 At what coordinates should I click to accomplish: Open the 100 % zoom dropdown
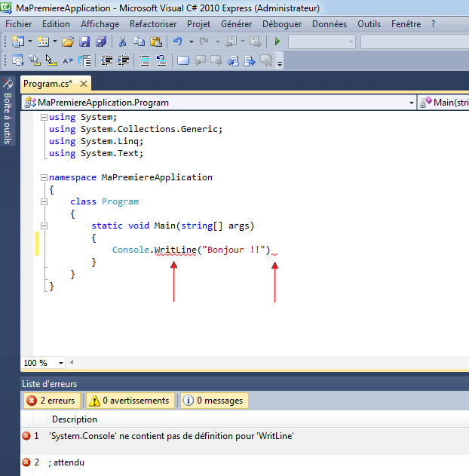click(x=61, y=363)
